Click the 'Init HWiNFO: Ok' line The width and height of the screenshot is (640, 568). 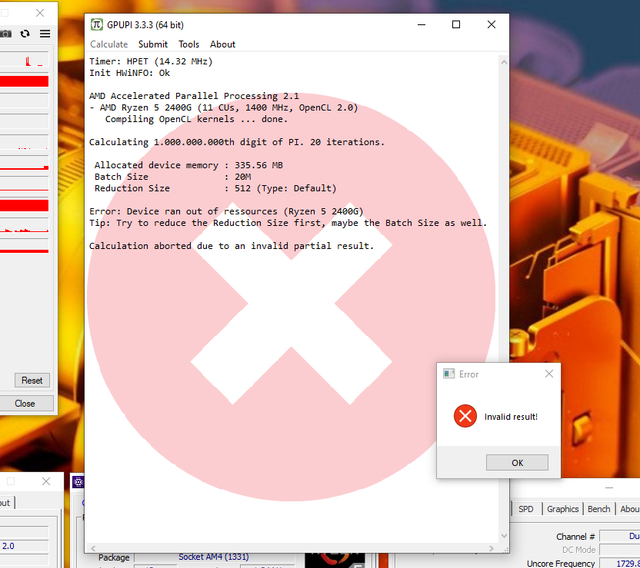(130, 73)
